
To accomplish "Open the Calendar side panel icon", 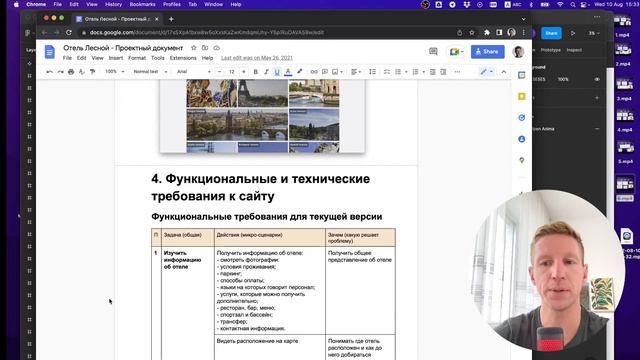I will pyautogui.click(x=522, y=75).
